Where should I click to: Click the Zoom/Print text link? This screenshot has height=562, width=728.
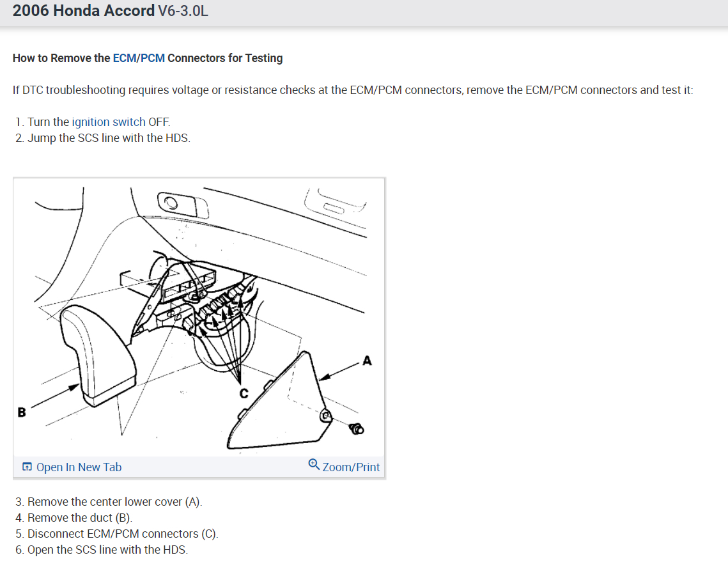point(351,467)
